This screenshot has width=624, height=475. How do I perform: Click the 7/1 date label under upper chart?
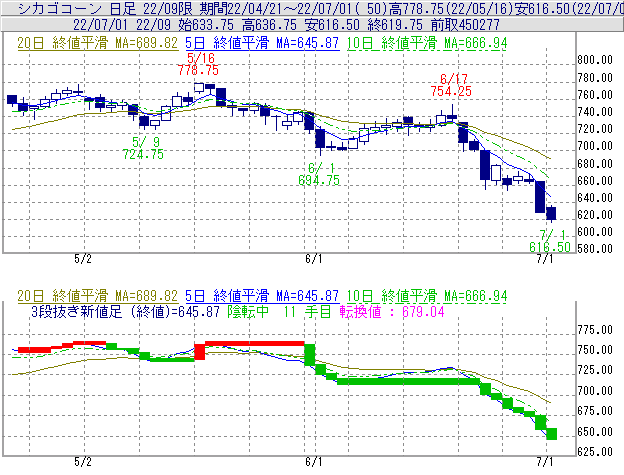545,259
